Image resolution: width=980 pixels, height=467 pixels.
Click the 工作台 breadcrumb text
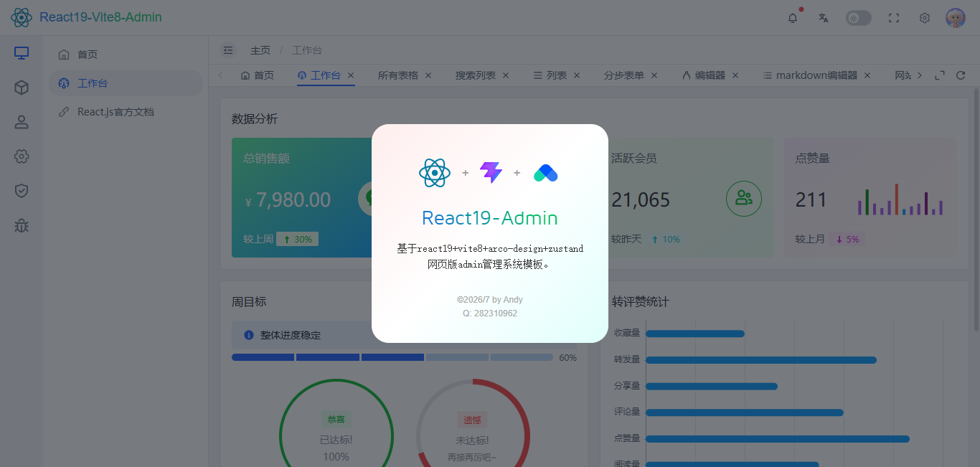coord(307,50)
